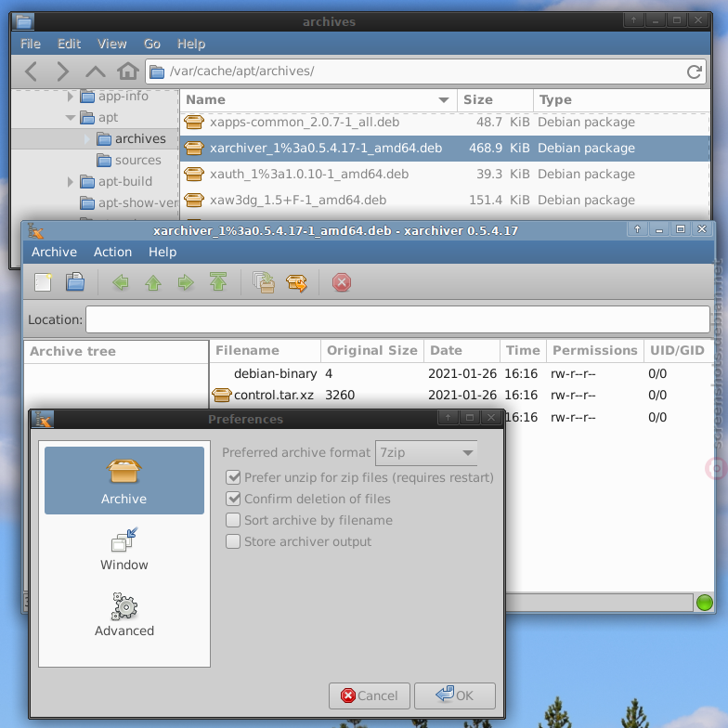728x728 pixels.
Task: Open View menu in file manager
Action: pyautogui.click(x=111, y=44)
